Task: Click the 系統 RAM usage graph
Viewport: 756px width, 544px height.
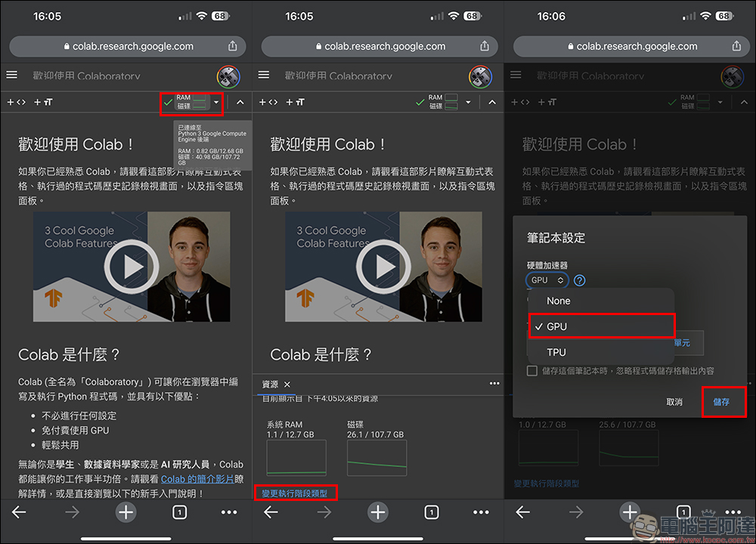Action: coord(296,457)
